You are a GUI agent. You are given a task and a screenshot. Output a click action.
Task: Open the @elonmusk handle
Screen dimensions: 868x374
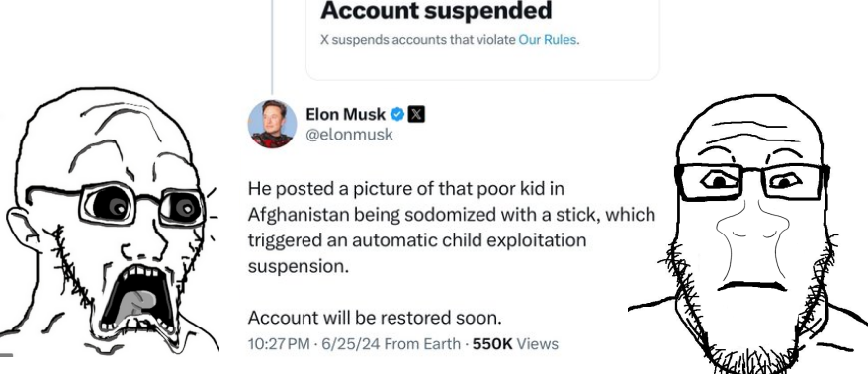click(x=349, y=135)
